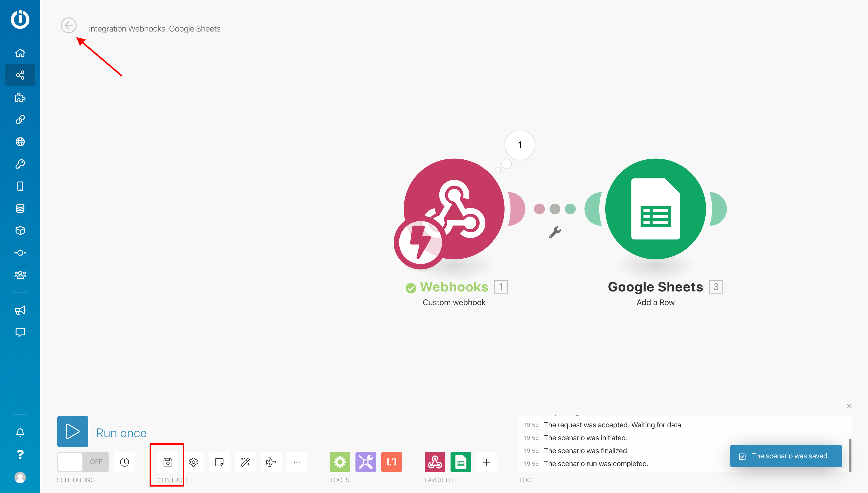
Task: Click Explain flow airplane icon
Action: [271, 462]
